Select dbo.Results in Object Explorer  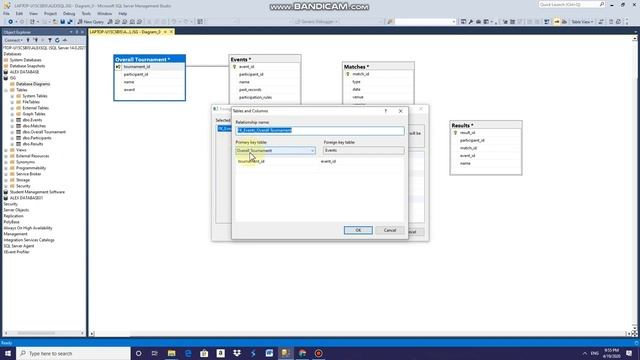pos(33,144)
